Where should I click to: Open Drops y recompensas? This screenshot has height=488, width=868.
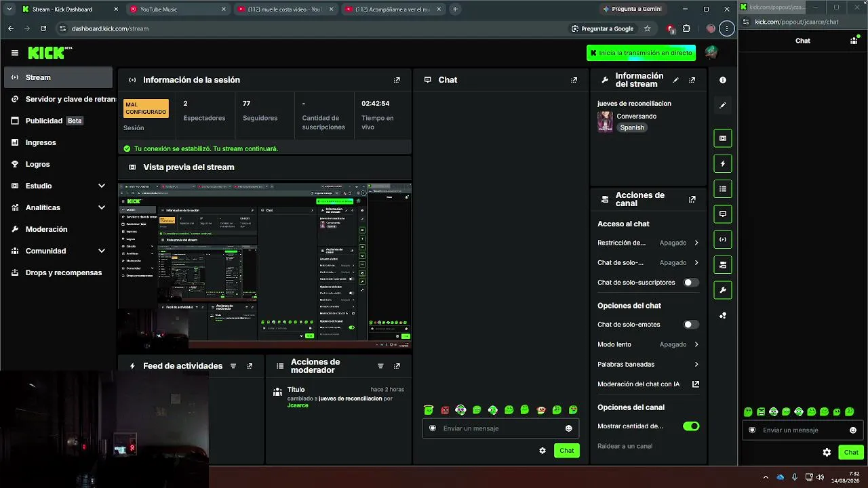click(x=58, y=272)
